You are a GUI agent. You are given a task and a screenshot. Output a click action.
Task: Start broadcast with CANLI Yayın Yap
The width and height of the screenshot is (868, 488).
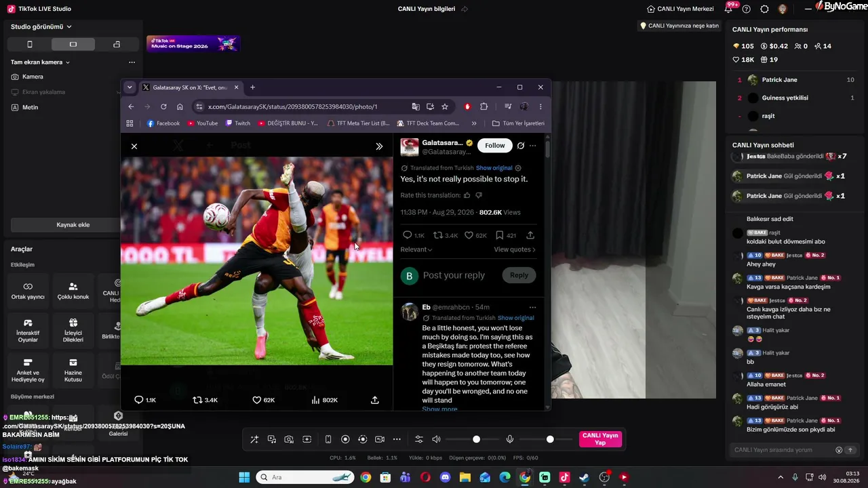pyautogui.click(x=600, y=439)
